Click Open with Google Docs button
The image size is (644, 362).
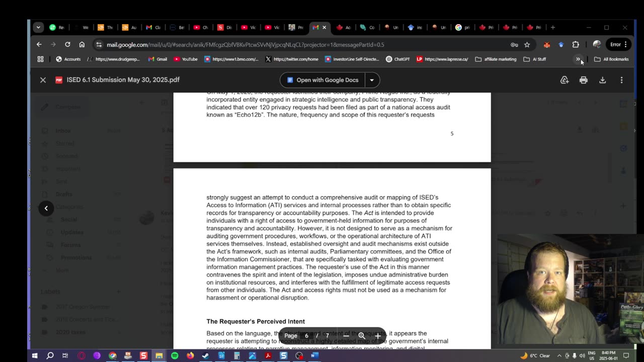coord(323,80)
